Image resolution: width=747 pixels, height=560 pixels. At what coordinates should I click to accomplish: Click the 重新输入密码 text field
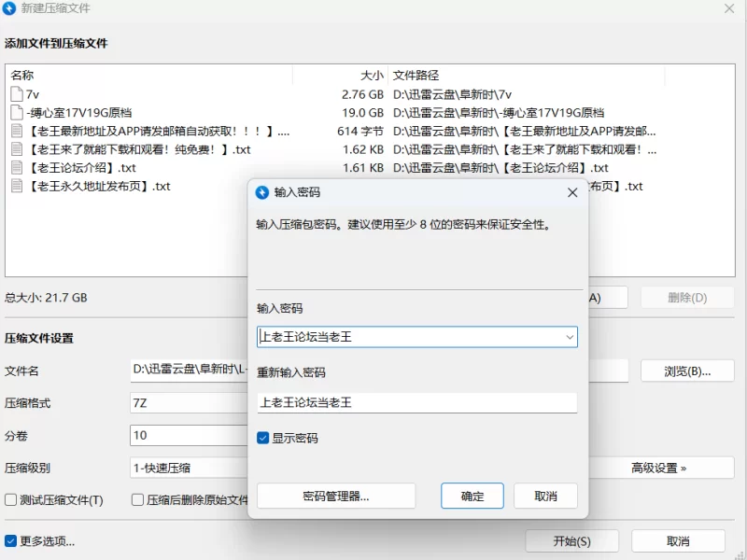416,403
